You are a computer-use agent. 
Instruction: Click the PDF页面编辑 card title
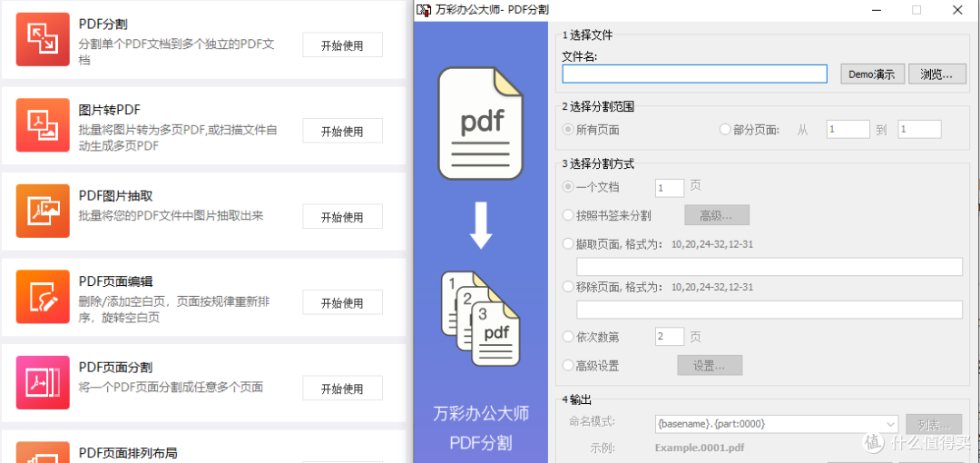(x=115, y=281)
